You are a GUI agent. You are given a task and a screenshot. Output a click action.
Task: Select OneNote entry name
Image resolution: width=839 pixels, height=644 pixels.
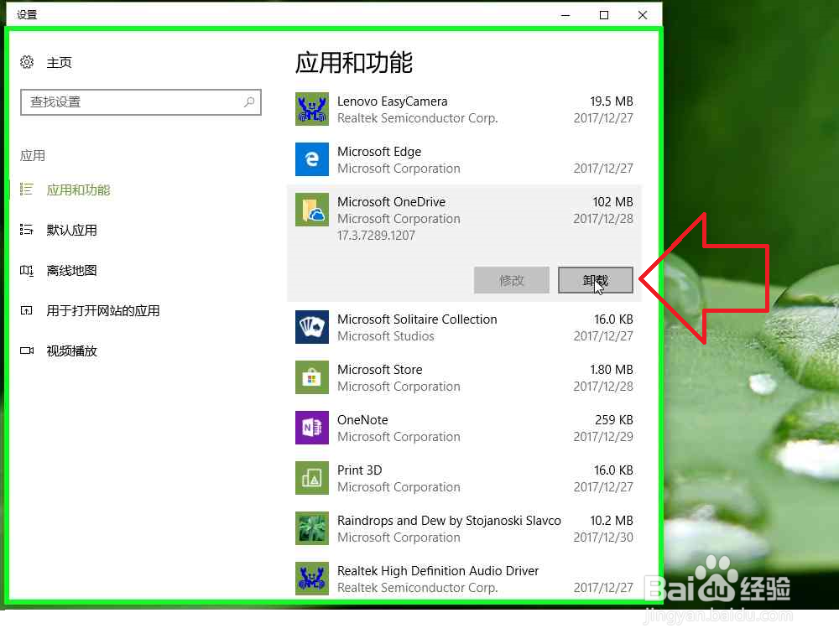pyautogui.click(x=362, y=420)
